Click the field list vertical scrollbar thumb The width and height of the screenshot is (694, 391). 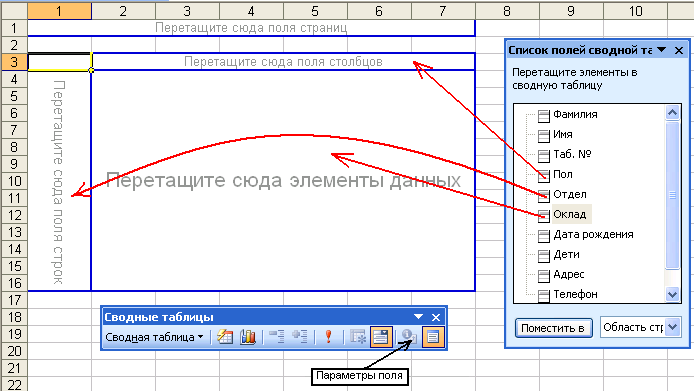672,195
